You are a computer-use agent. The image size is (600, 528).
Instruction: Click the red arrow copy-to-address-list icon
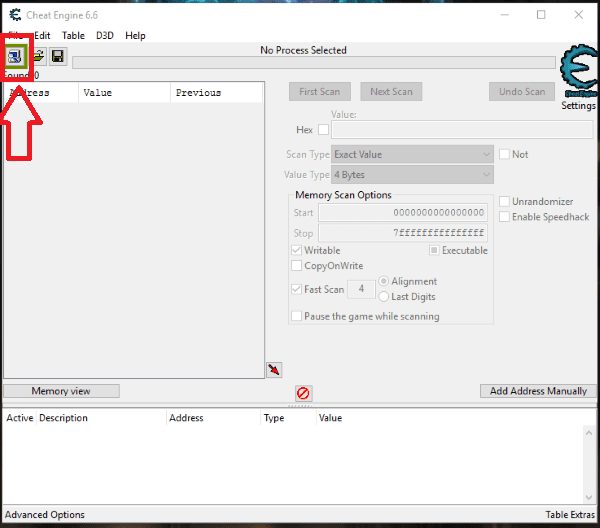[x=274, y=370]
